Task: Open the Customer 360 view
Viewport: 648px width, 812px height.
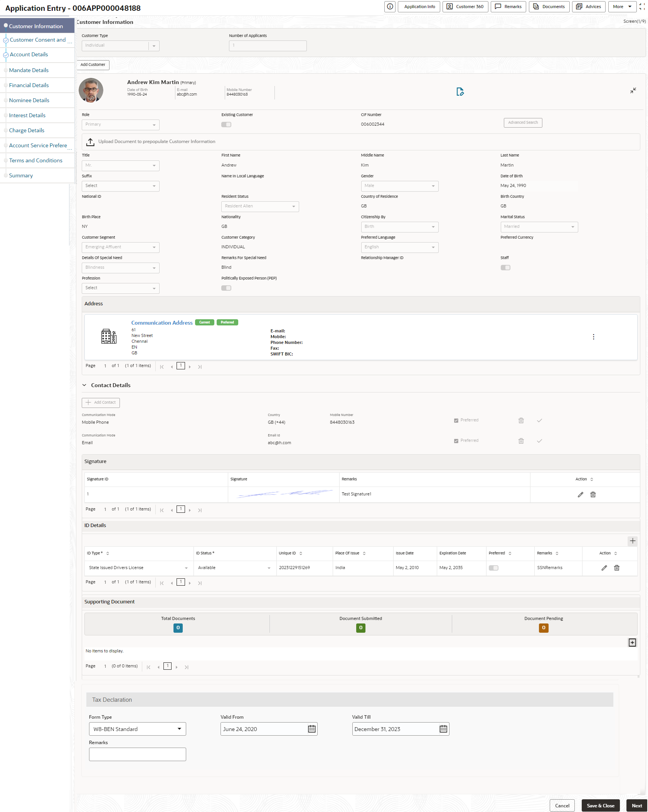Action: pyautogui.click(x=465, y=7)
